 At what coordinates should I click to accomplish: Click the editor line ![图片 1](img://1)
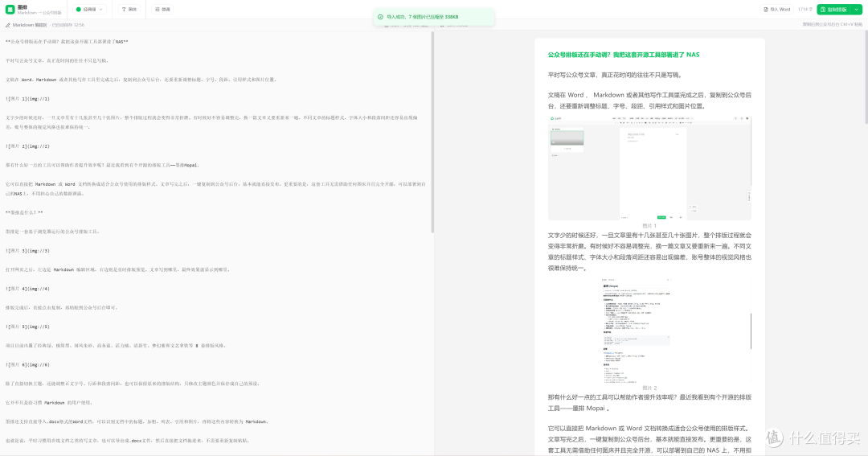[x=27, y=99]
